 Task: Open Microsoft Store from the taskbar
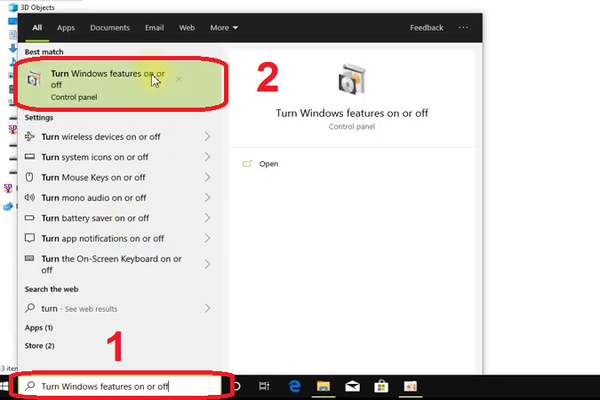point(381,386)
